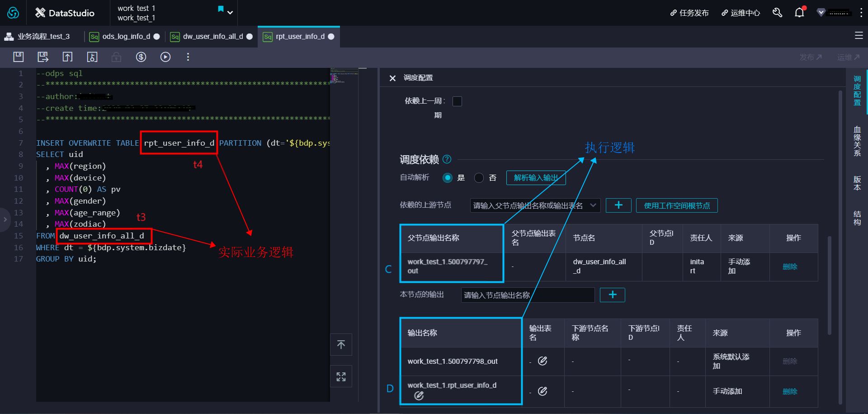Edit output table for work_test_1.rpt_user_info_d row
Screen dimensions: 868x414
(542, 391)
